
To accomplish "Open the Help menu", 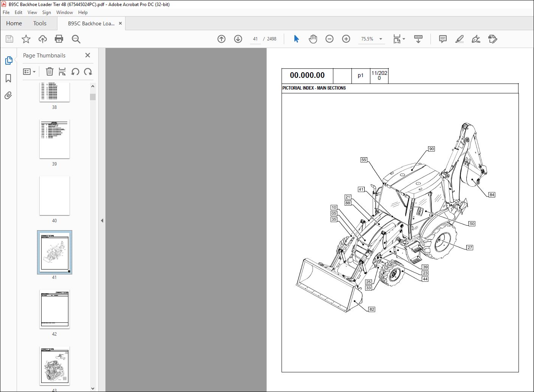I will tap(83, 12).
